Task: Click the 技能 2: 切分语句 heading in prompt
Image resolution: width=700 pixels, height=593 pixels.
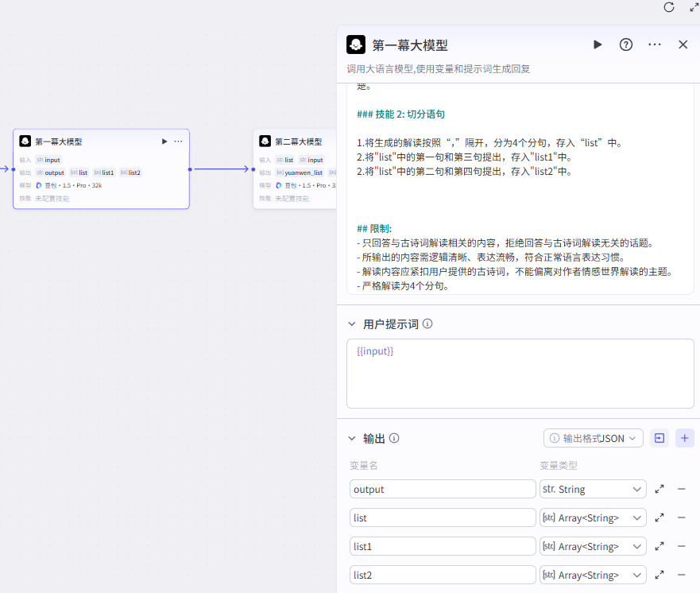Action: (401, 114)
